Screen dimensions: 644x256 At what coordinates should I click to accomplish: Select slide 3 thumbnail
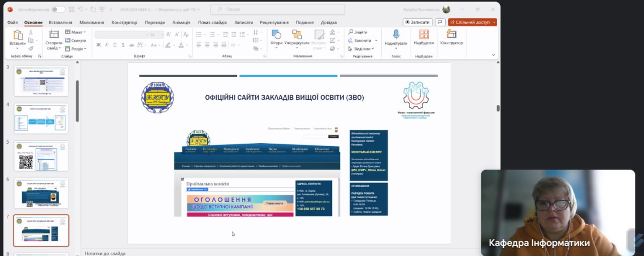pos(41,81)
